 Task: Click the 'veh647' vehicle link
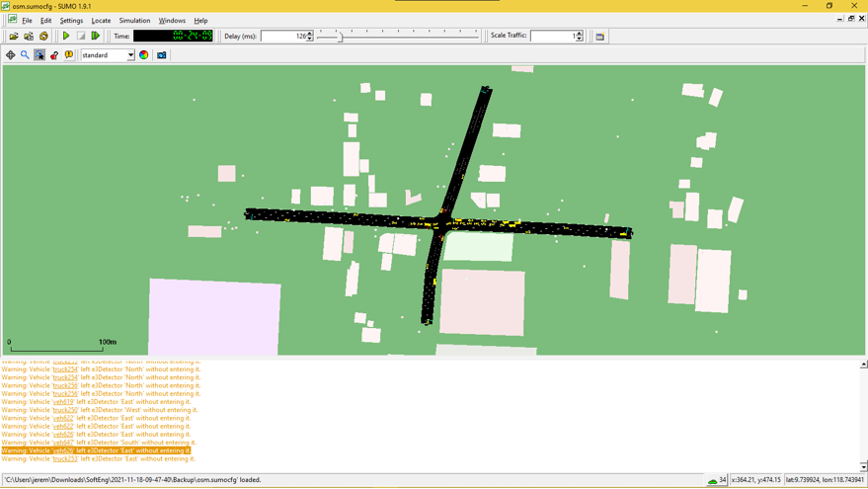coord(63,443)
